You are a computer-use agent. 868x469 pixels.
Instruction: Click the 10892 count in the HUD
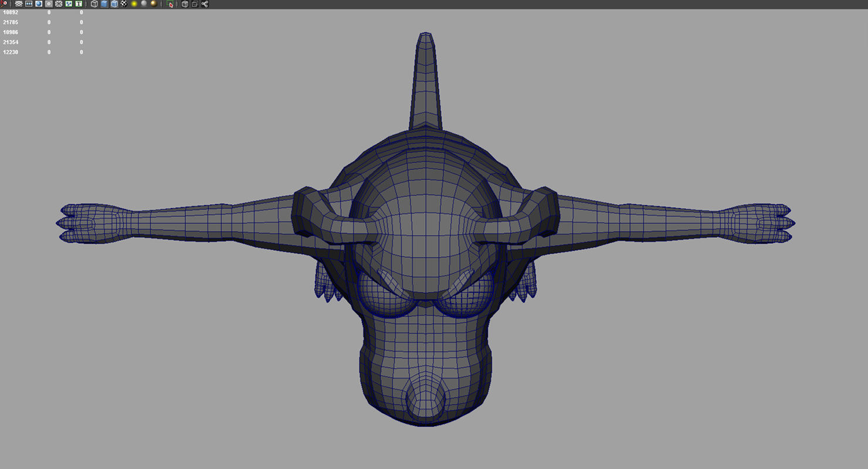(11, 12)
